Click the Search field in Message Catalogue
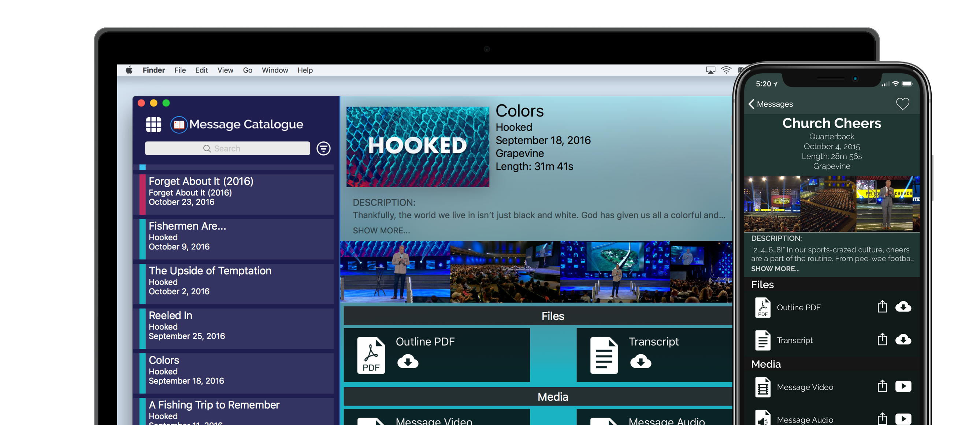 click(x=227, y=148)
